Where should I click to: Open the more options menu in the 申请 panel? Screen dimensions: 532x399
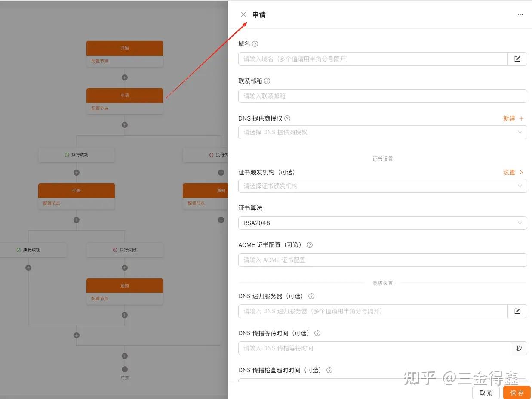tap(520, 14)
